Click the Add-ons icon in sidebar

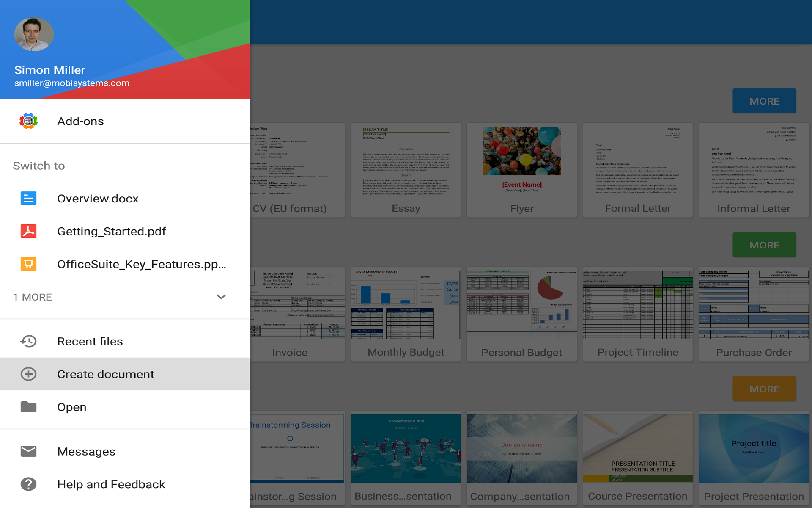pos(28,121)
